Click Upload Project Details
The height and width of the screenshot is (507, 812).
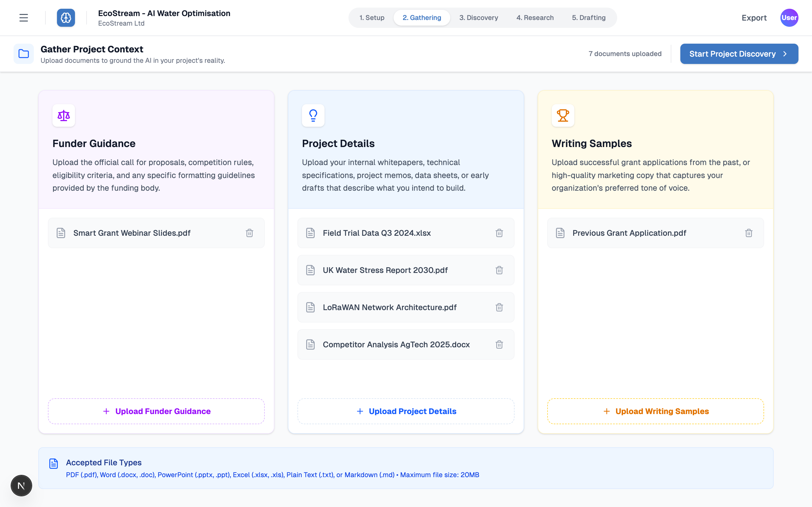(406, 411)
